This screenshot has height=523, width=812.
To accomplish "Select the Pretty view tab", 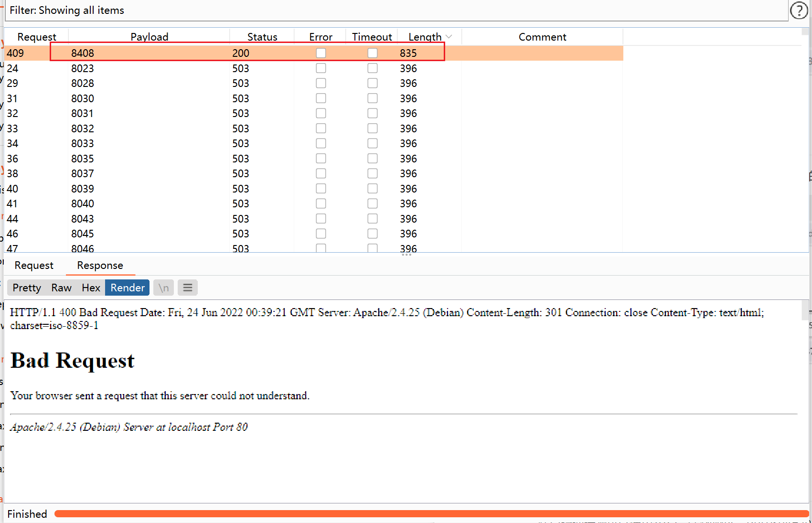I will (27, 288).
